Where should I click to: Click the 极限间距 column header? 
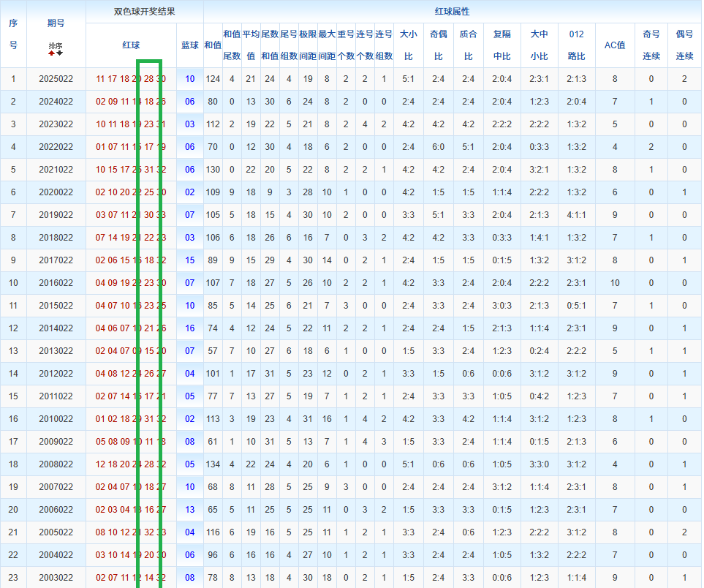coord(308,45)
